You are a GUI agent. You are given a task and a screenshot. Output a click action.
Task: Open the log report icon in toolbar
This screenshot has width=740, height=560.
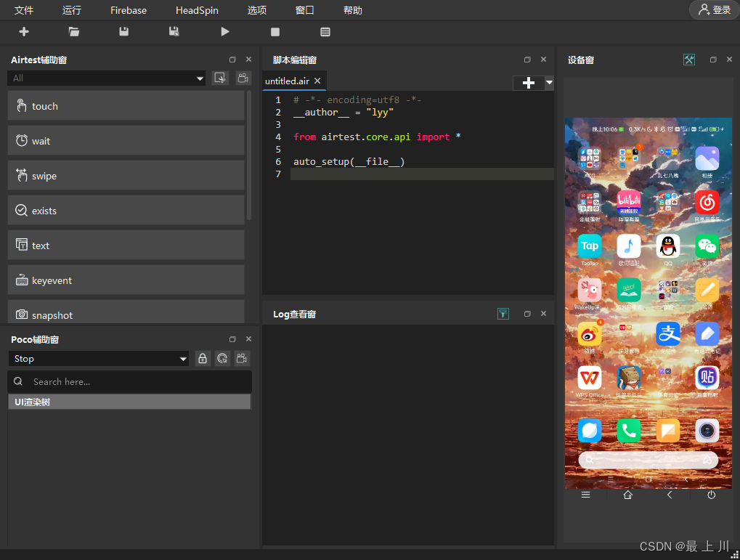[325, 32]
